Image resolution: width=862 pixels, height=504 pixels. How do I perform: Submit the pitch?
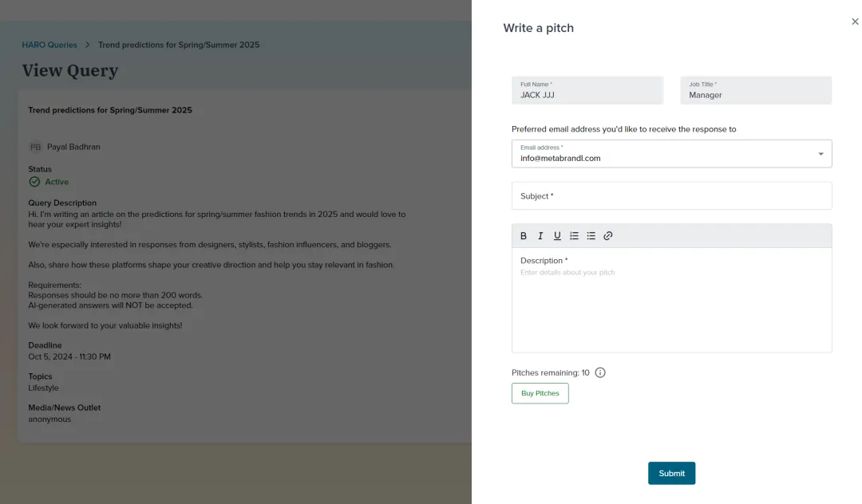point(671,473)
